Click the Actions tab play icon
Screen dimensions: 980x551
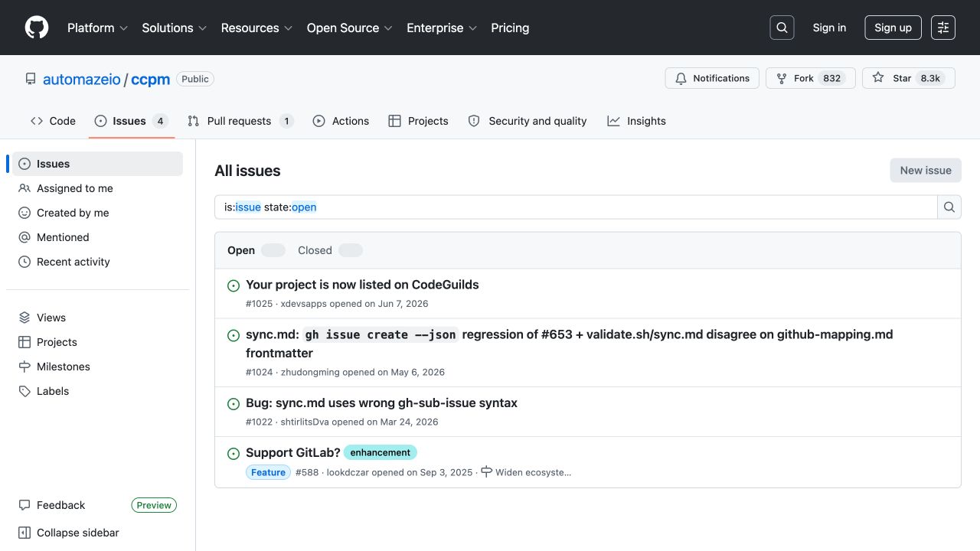pos(319,121)
